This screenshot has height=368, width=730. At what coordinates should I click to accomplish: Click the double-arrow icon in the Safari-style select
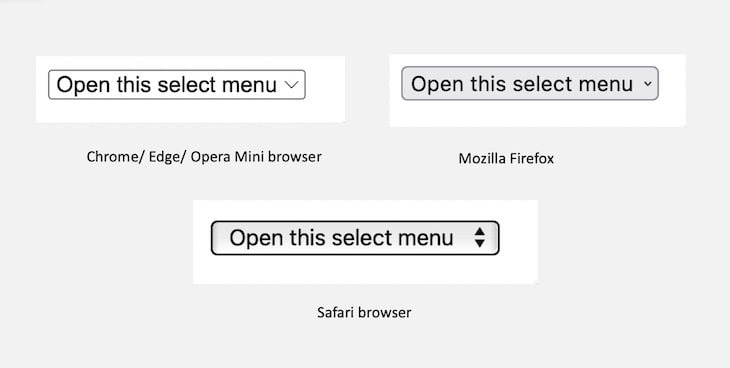pyautogui.click(x=480, y=238)
